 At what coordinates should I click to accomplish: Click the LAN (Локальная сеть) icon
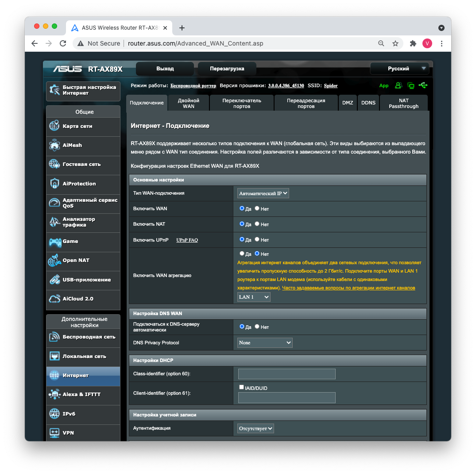(54, 356)
